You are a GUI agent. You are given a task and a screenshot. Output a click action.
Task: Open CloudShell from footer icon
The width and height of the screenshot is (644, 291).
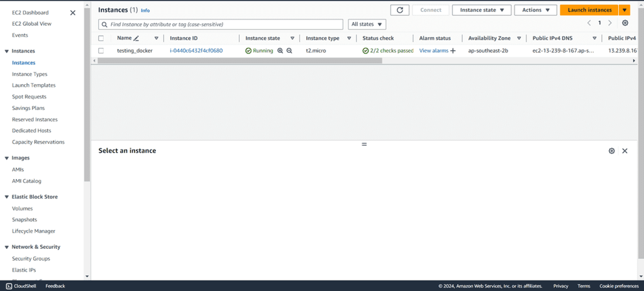(9, 286)
